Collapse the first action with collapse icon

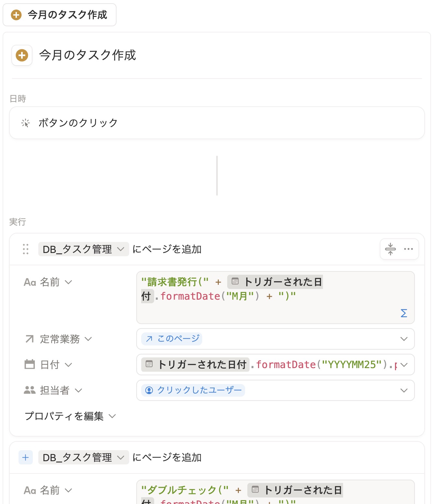(x=390, y=249)
